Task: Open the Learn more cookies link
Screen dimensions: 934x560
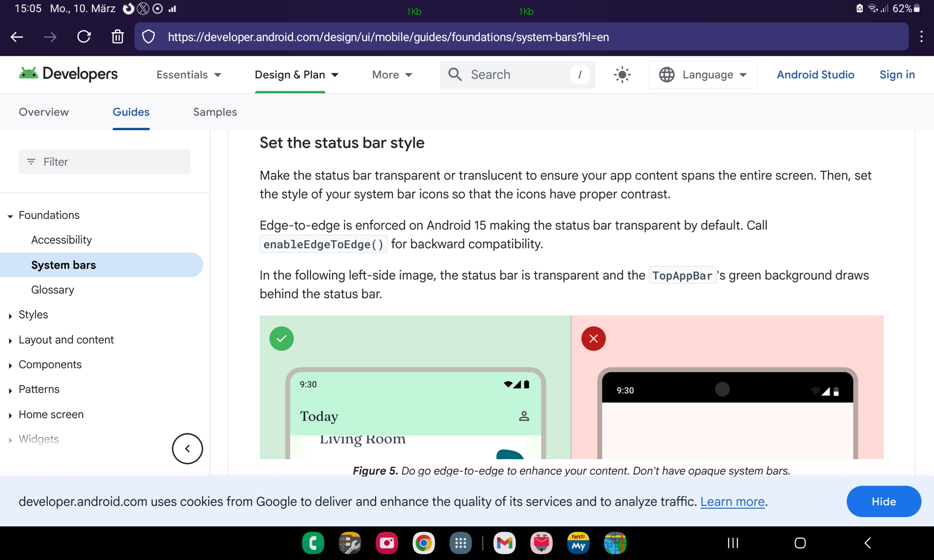Action: coord(732,502)
